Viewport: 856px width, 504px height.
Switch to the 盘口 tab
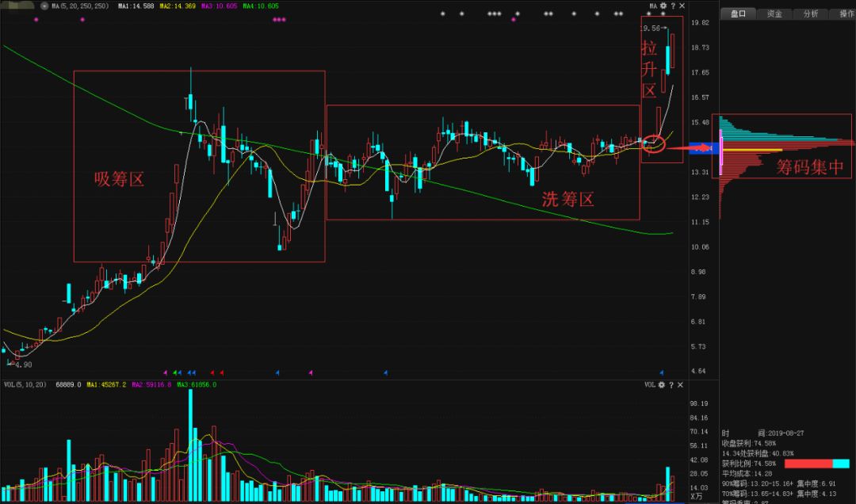[x=738, y=14]
